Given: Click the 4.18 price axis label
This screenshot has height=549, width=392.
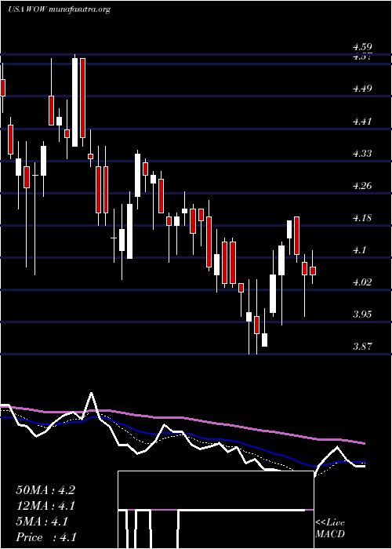Looking at the screenshot, I should point(362,218).
